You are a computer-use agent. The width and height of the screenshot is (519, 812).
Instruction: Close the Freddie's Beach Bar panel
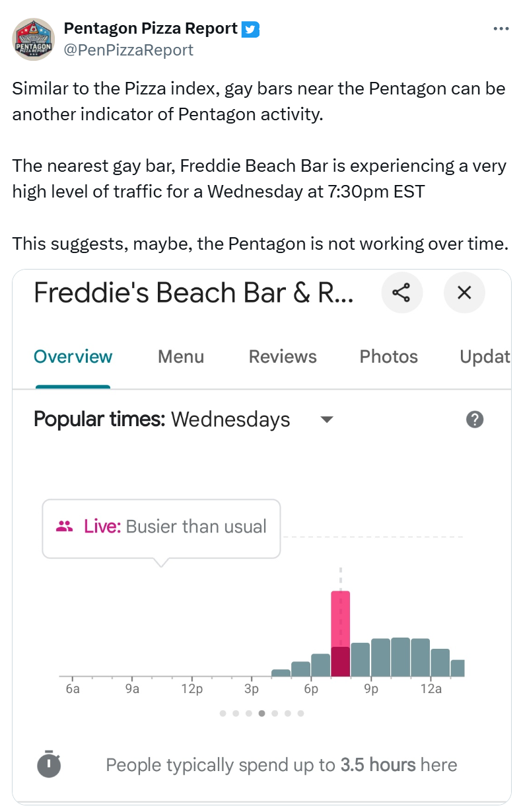(464, 292)
